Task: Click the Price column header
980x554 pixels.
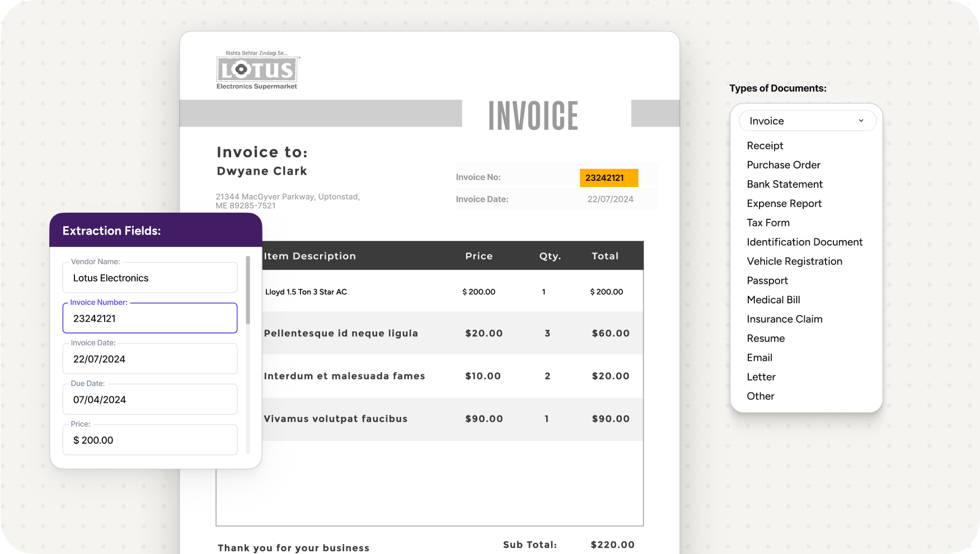Action: click(x=479, y=256)
